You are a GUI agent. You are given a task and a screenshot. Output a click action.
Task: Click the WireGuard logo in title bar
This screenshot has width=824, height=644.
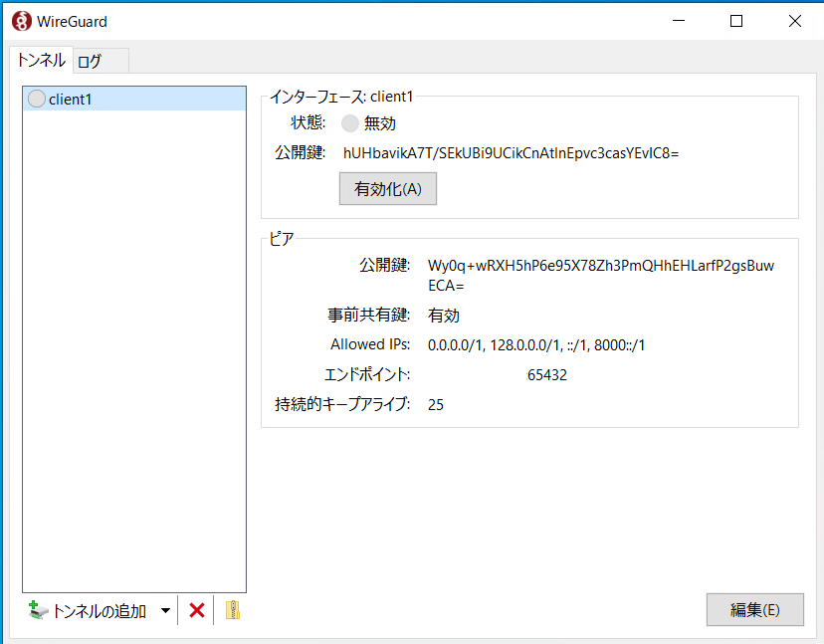[22, 22]
